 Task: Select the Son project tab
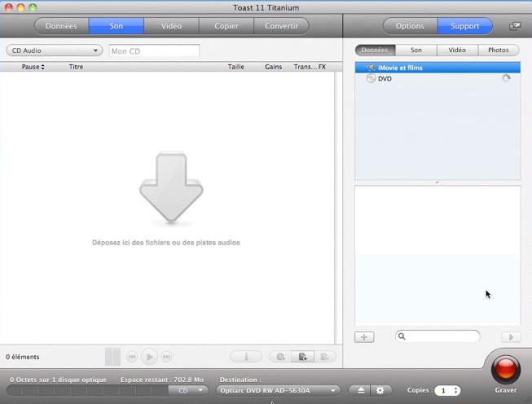tap(117, 26)
